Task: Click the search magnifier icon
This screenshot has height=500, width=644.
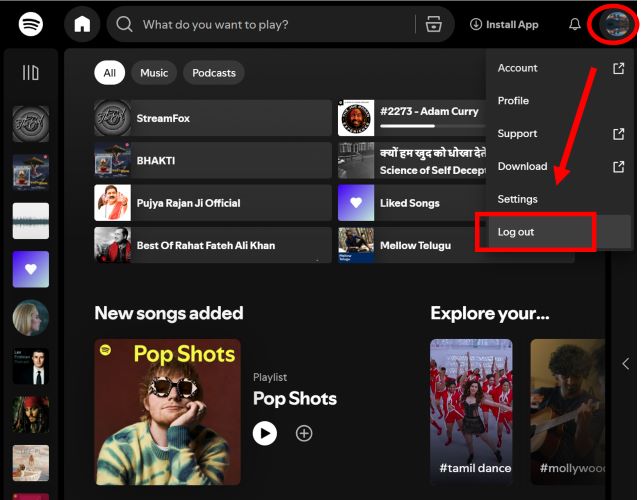Action: pos(124,24)
